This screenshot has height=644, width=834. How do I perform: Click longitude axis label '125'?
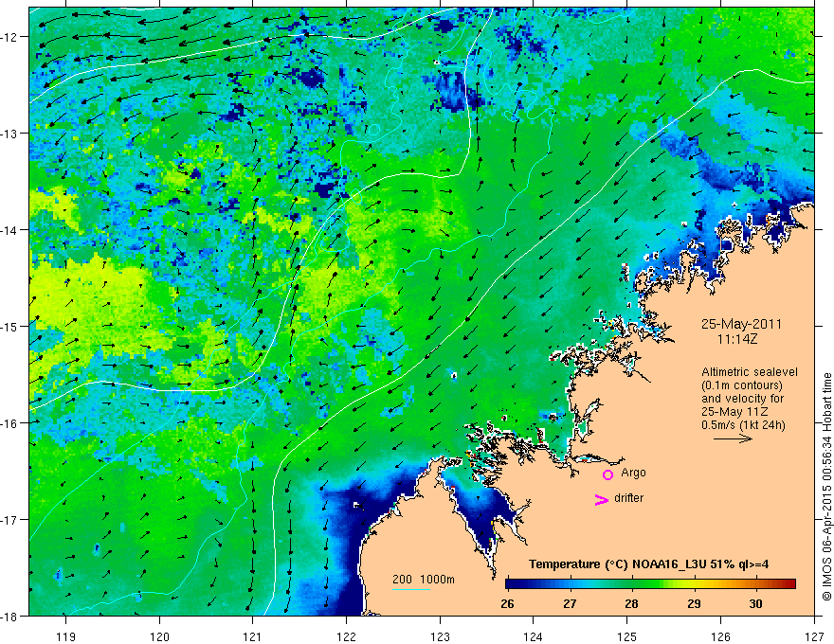click(x=627, y=636)
